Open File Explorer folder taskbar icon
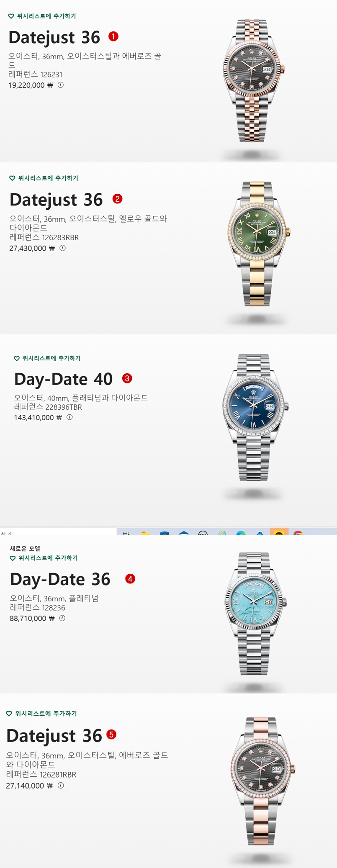337x868 pixels. [145, 533]
